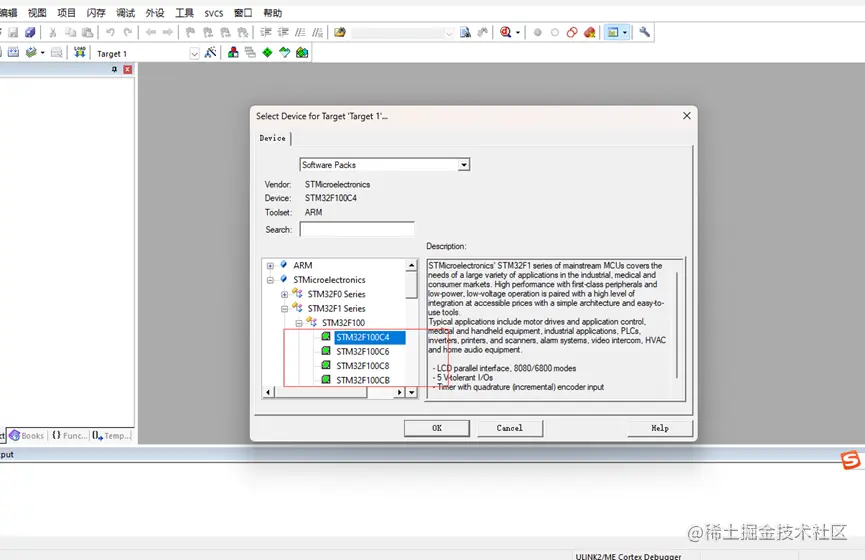This screenshot has height=560, width=865.
Task: Open the find text dropdown in toolbar
Action: click(x=448, y=33)
